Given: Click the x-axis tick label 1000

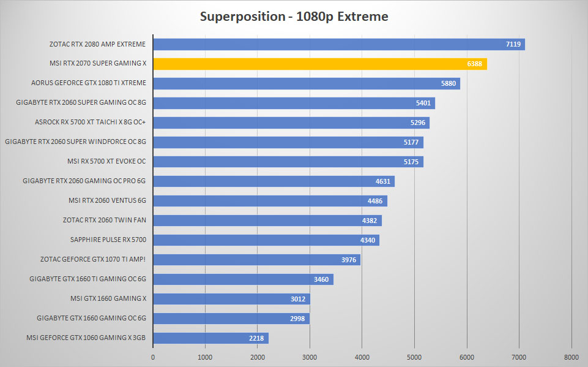Looking at the screenshot, I should [205, 357].
